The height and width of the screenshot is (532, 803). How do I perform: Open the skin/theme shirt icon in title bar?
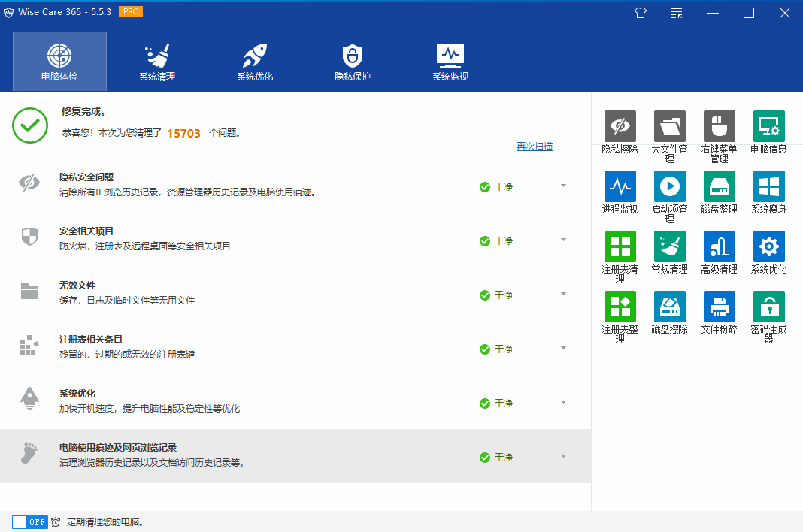[640, 13]
